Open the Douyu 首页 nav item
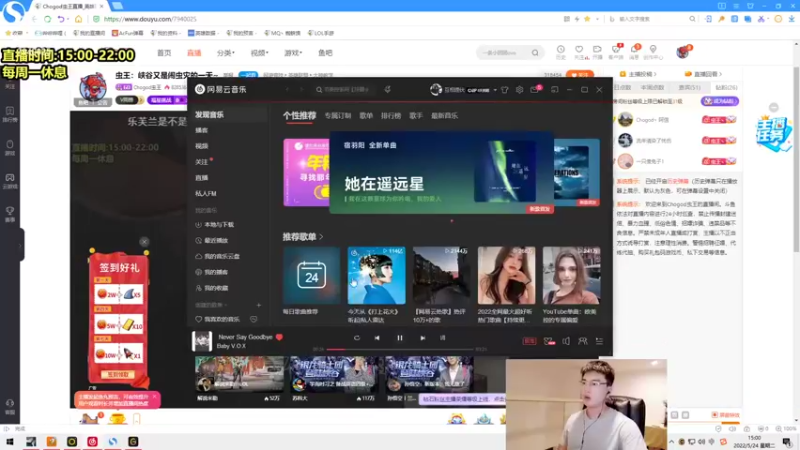The width and height of the screenshot is (800, 450). pyautogui.click(x=164, y=53)
